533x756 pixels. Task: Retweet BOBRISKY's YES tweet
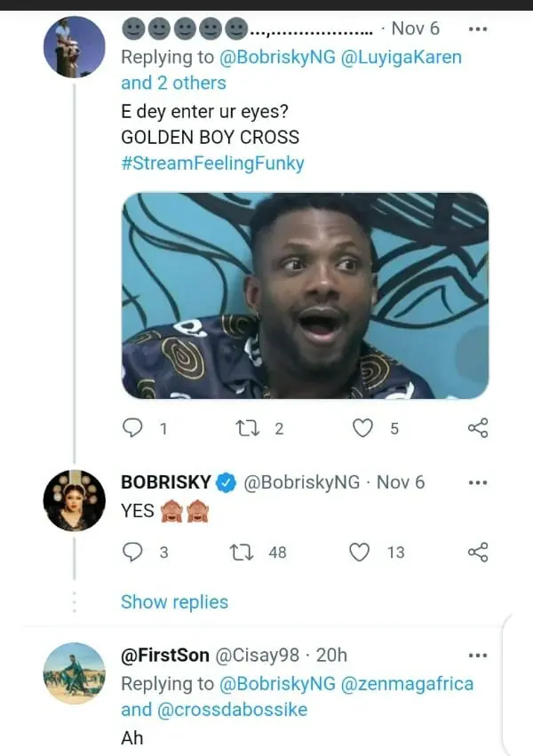241,553
